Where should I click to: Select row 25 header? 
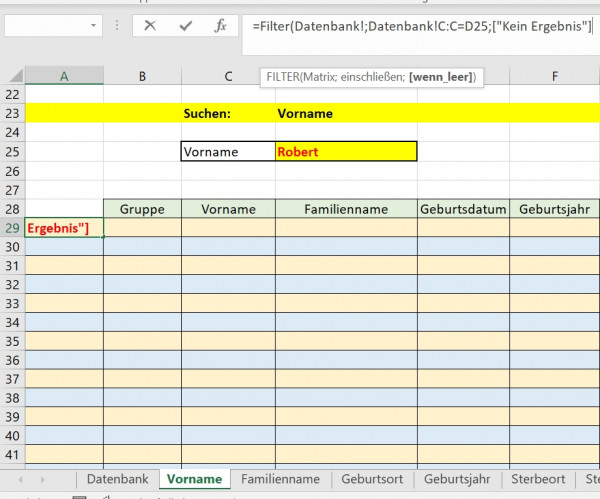tap(12, 152)
